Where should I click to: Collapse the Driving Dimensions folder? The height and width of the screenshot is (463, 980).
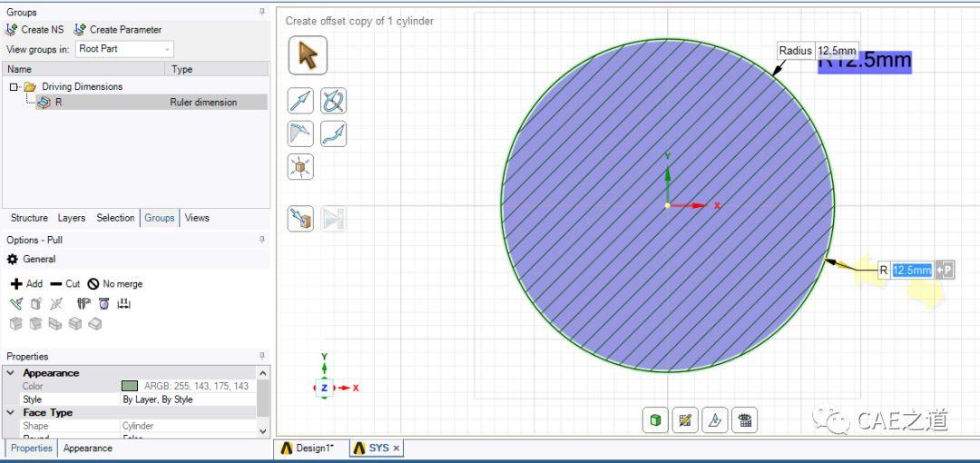tap(14, 87)
